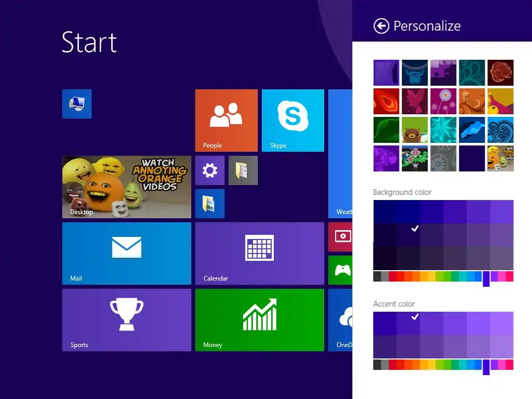Open the Calendar tile
The image size is (532, 399).
click(260, 254)
